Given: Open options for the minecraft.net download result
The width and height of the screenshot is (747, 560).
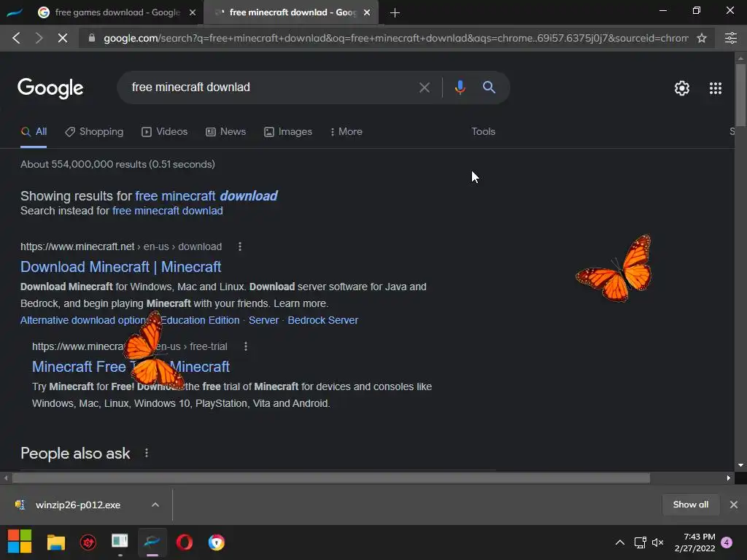Looking at the screenshot, I should [239, 246].
